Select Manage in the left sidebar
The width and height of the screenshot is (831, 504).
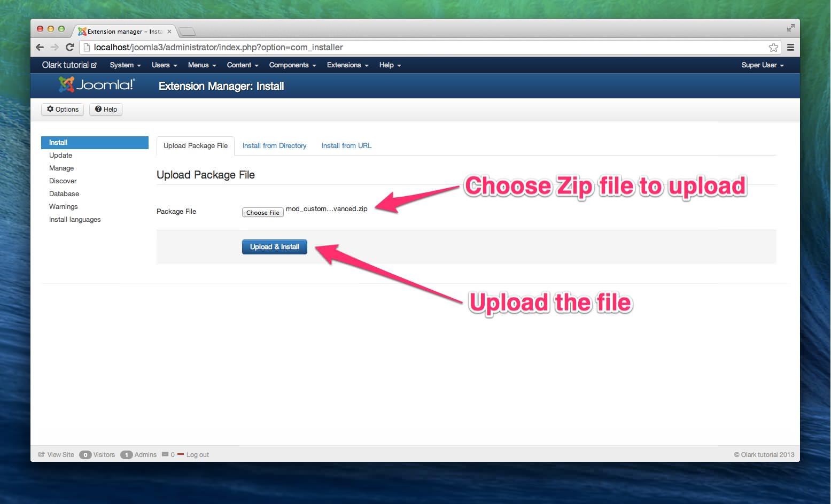pyautogui.click(x=61, y=168)
